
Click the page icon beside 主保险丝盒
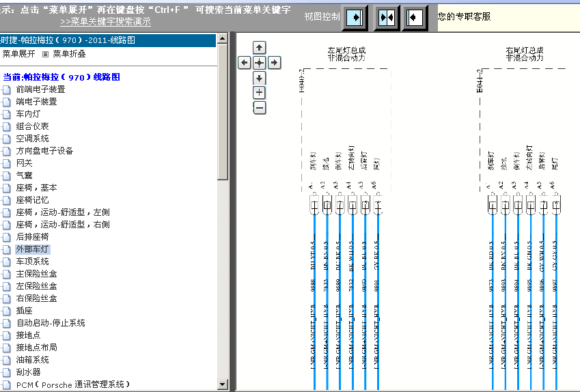[7, 274]
